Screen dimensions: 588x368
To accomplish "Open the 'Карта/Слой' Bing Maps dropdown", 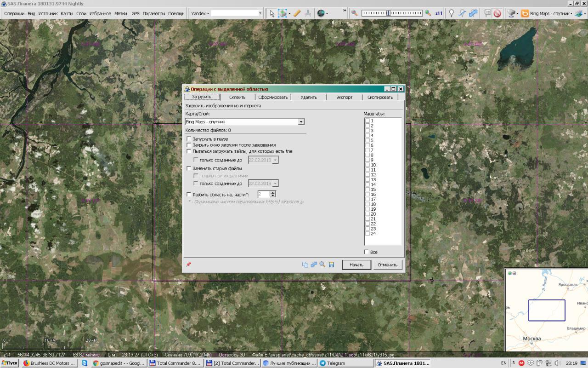I will coord(301,122).
